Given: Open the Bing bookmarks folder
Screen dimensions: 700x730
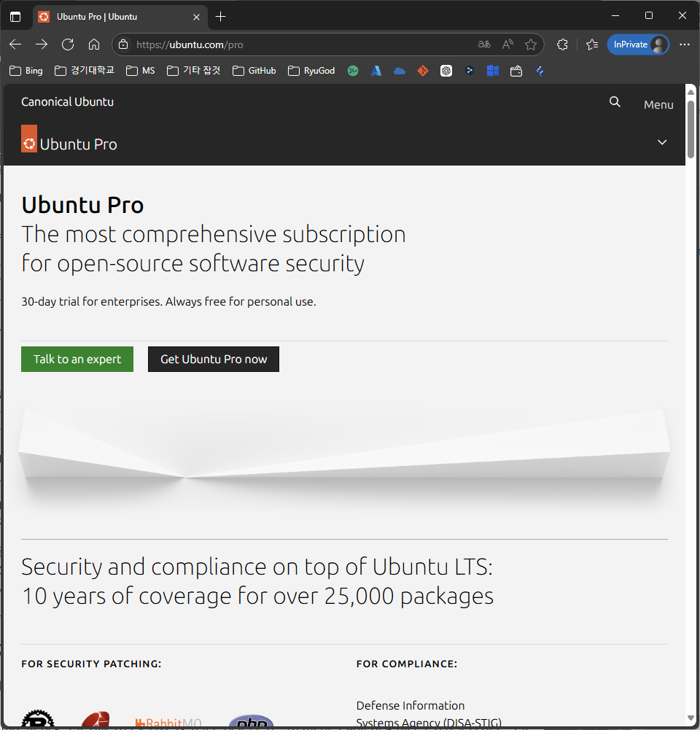Looking at the screenshot, I should point(26,71).
